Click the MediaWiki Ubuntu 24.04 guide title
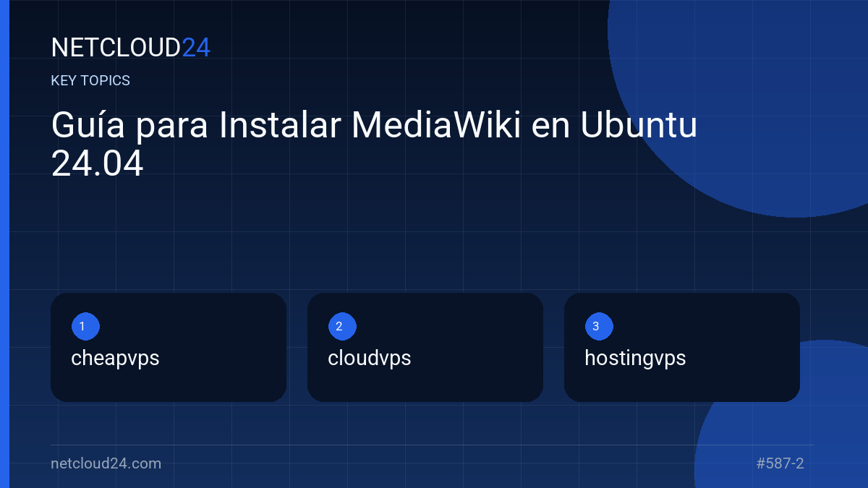 click(x=374, y=145)
